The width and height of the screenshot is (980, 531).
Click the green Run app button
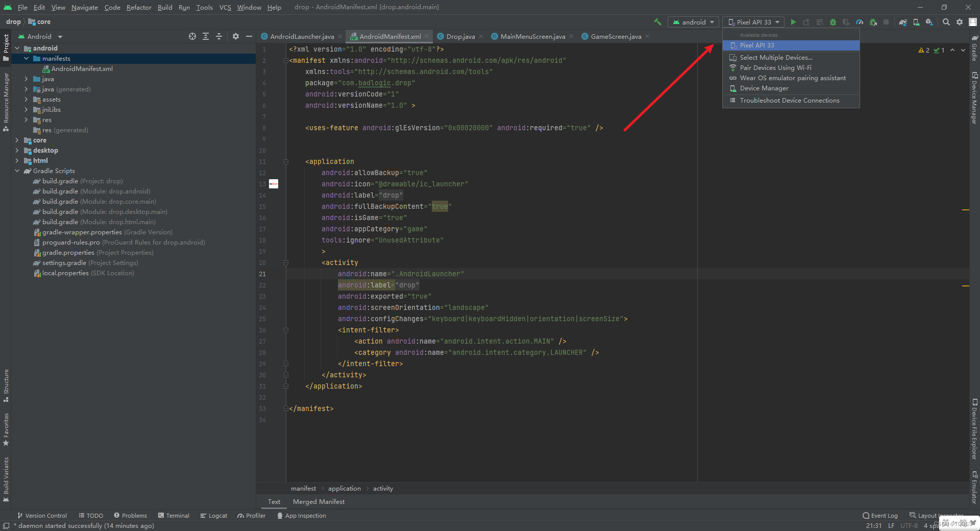pos(793,22)
